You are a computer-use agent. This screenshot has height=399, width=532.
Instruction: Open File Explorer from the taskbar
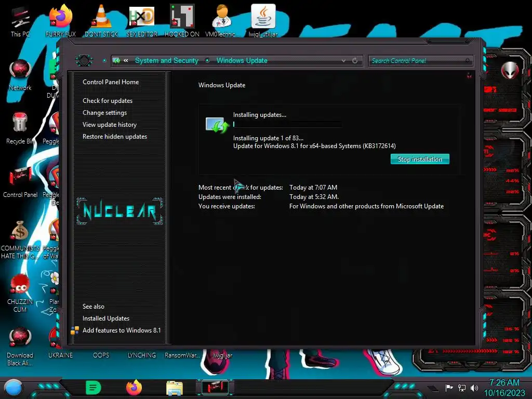point(175,388)
